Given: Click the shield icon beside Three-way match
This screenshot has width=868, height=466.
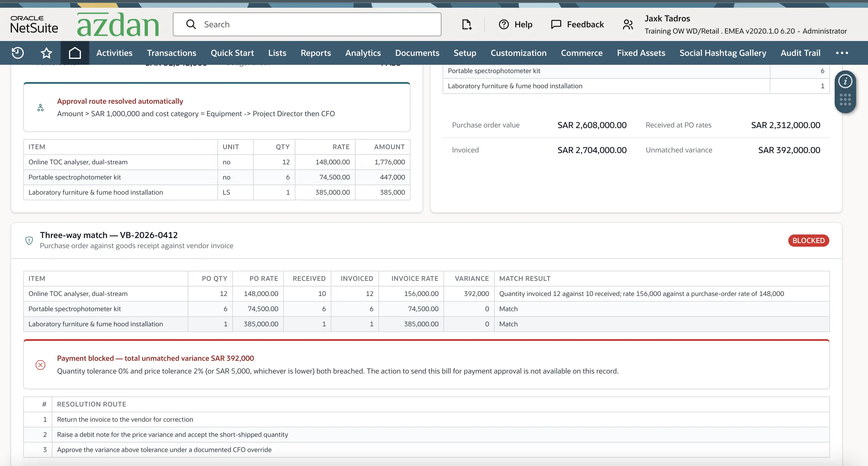Looking at the screenshot, I should pyautogui.click(x=29, y=240).
